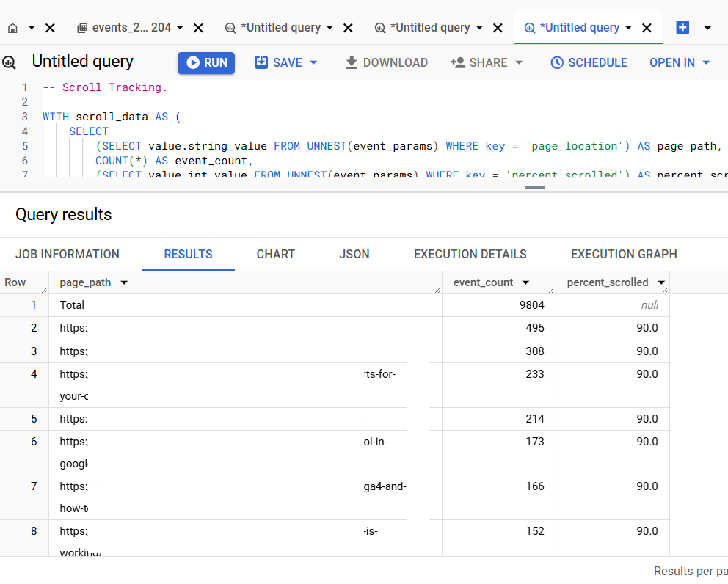The width and height of the screenshot is (728, 584).
Task: Select the null percent_scrolled cell
Action: 613,305
